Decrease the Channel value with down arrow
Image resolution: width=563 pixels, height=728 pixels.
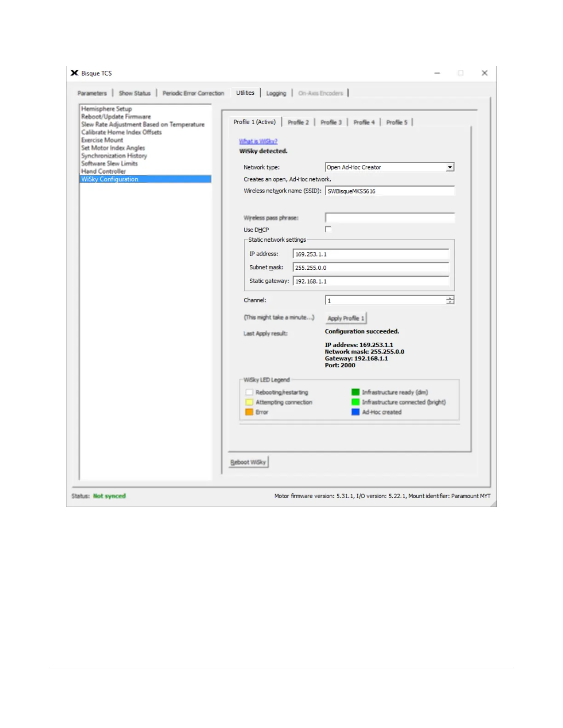[x=450, y=302]
